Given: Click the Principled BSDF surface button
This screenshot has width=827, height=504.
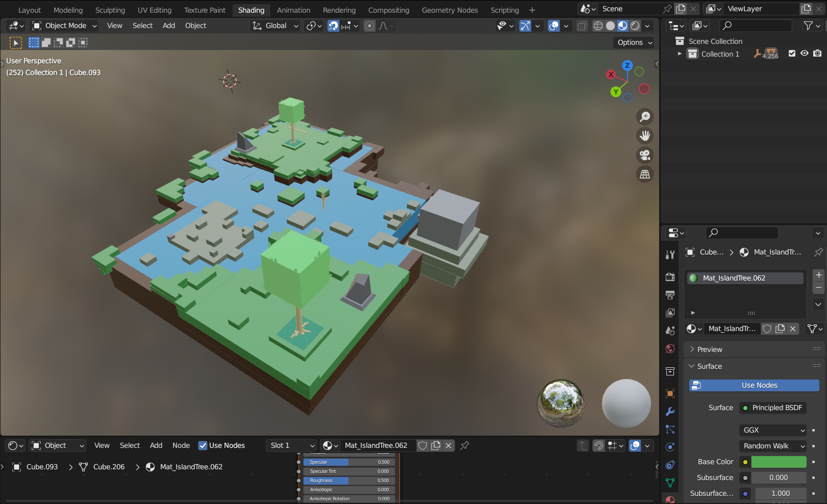Looking at the screenshot, I should [773, 408].
